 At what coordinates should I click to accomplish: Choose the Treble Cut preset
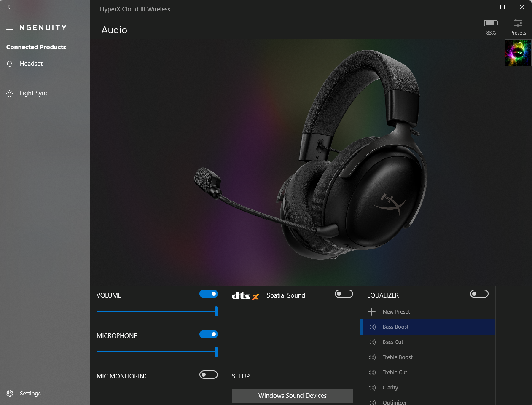(428, 373)
